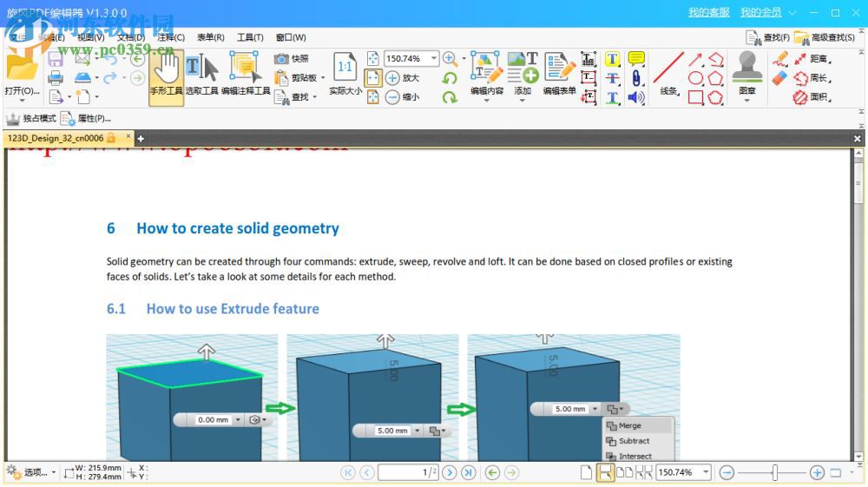Measure distance with 距离 tool

pos(812,59)
